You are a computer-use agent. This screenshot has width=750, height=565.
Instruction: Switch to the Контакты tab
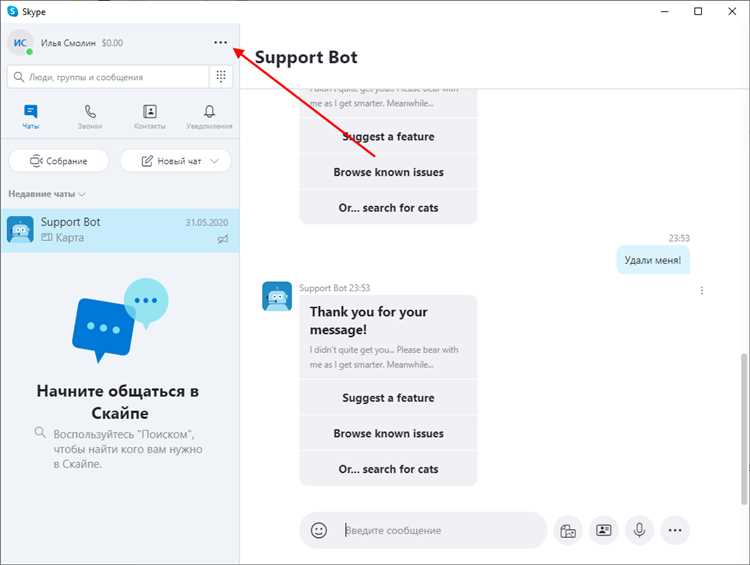pyautogui.click(x=150, y=117)
